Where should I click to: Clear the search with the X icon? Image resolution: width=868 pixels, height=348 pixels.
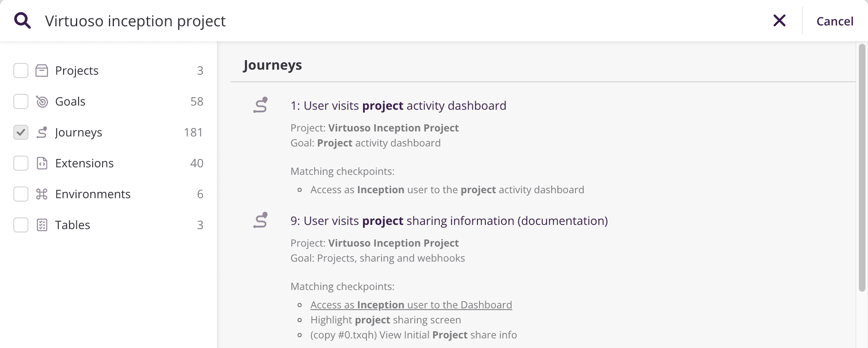point(779,20)
